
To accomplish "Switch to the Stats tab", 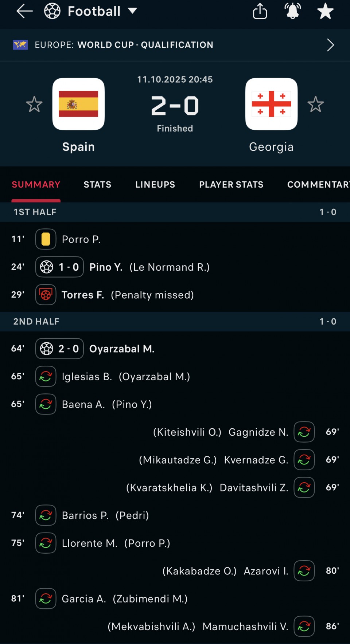I will click(x=97, y=185).
